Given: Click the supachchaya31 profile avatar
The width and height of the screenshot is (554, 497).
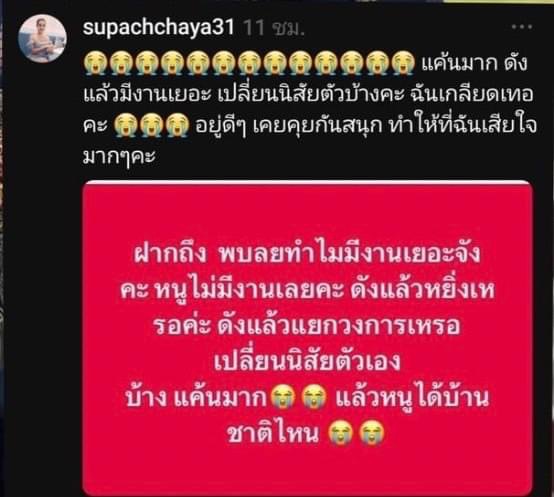Looking at the screenshot, I should click(x=42, y=39).
